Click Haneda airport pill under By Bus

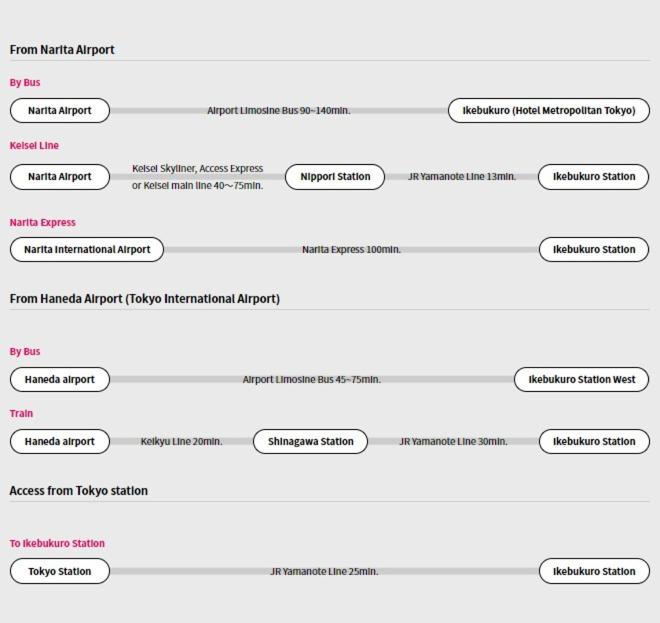[x=60, y=379]
